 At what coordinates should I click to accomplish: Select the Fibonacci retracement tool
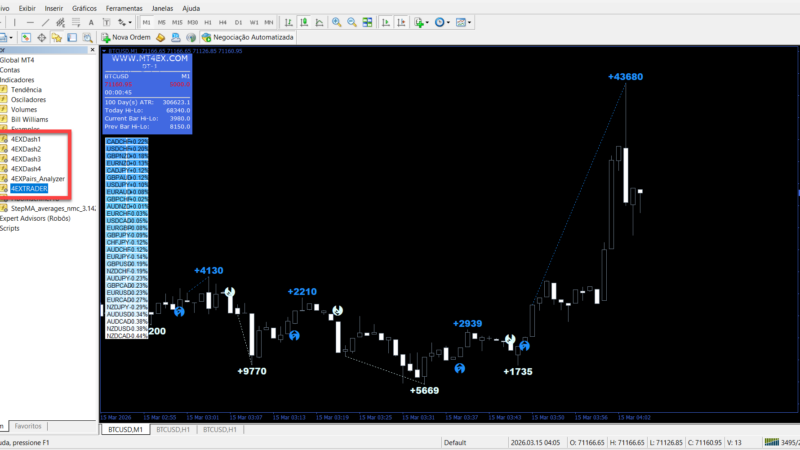click(76, 22)
